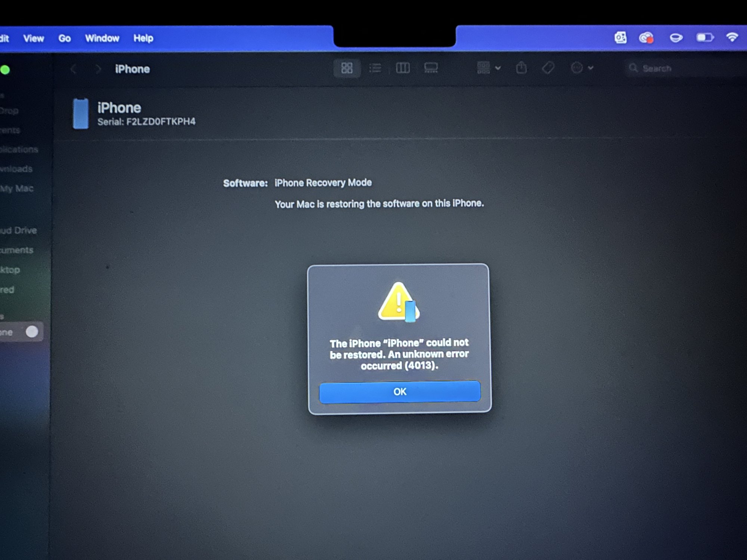The height and width of the screenshot is (560, 747).
Task: Open the Action menu dropdown
Action: [582, 68]
